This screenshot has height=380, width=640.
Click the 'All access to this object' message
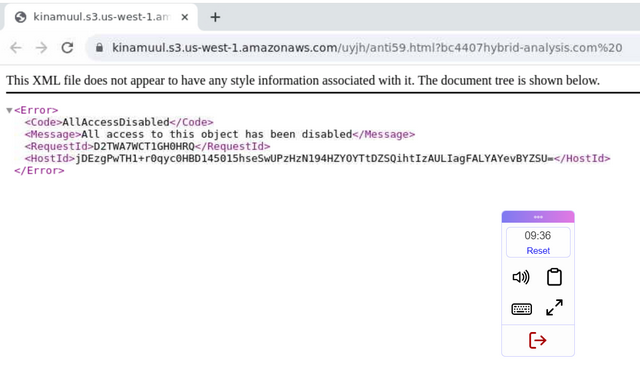[216, 134]
